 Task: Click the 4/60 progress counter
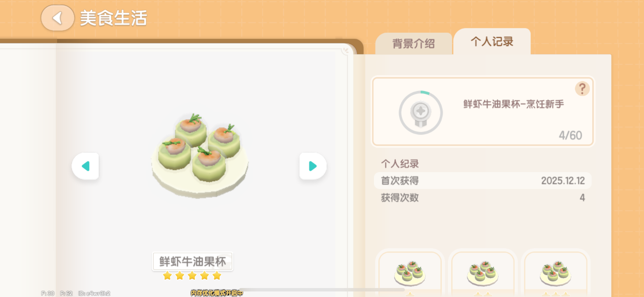pos(570,135)
